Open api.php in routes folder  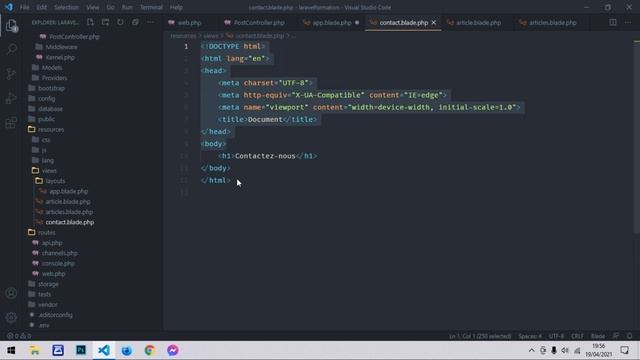pos(52,243)
